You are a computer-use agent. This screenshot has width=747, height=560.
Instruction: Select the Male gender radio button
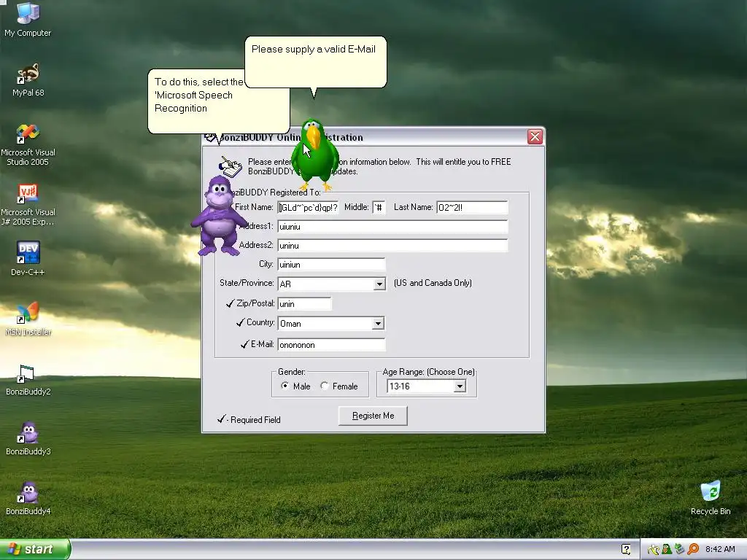click(285, 386)
